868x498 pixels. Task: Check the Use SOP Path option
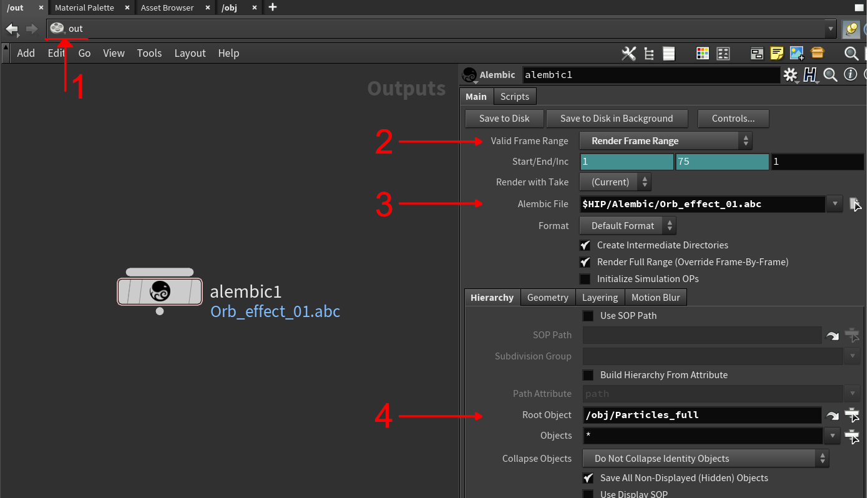tap(588, 316)
